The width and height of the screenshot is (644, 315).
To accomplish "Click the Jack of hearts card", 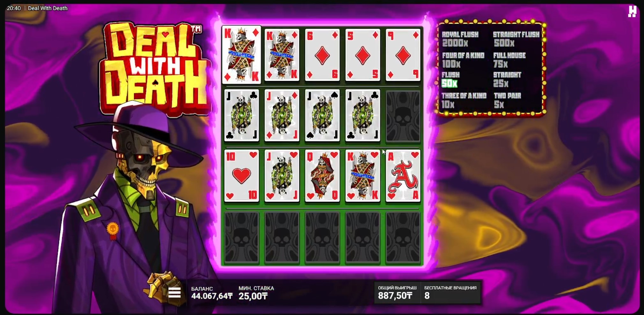I will click(x=282, y=176).
